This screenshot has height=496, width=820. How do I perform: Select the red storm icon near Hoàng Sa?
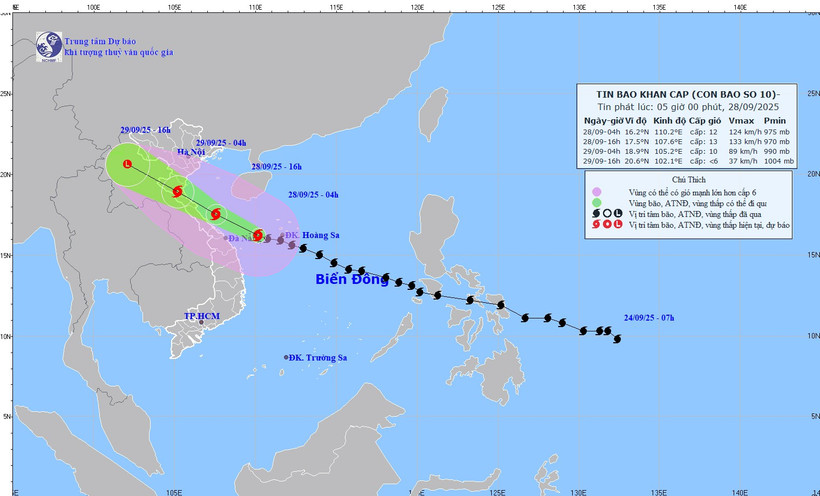(258, 236)
